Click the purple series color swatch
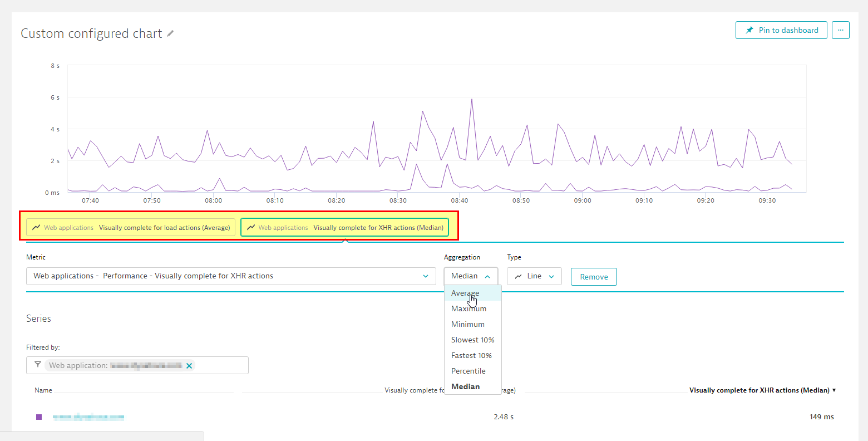 39,417
